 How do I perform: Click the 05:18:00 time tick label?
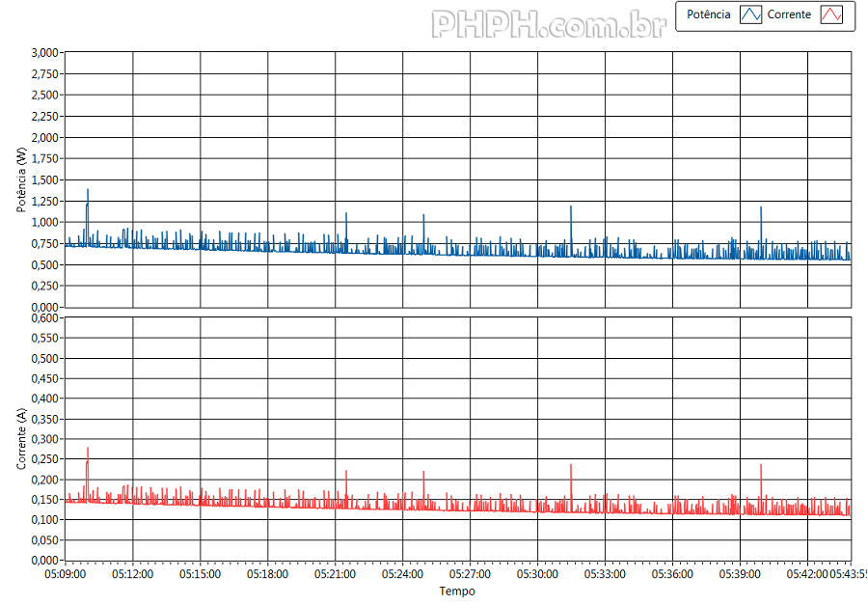click(x=268, y=574)
